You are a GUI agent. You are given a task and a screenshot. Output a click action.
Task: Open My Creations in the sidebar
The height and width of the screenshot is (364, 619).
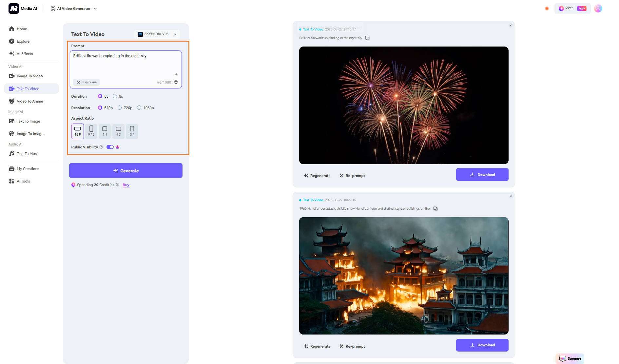[31, 169]
